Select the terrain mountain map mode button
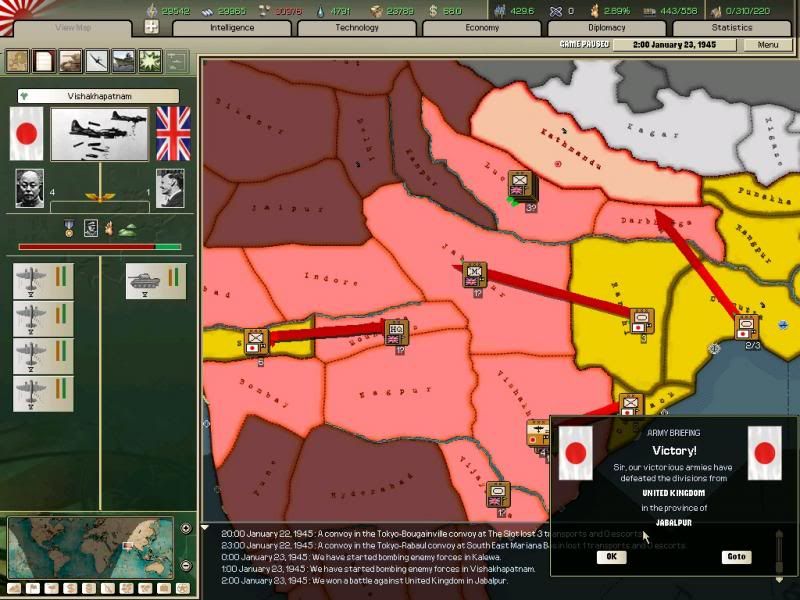Image resolution: width=800 pixels, height=600 pixels. point(14,589)
